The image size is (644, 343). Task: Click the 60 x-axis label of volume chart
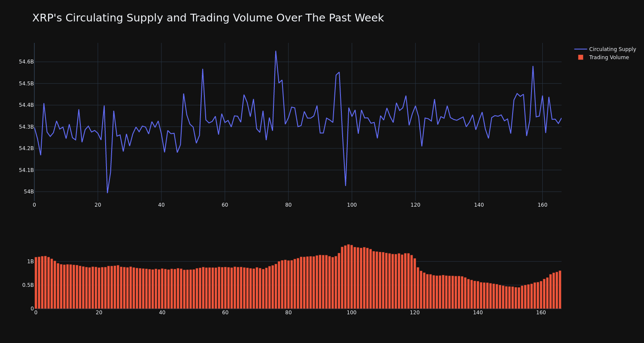225,313
